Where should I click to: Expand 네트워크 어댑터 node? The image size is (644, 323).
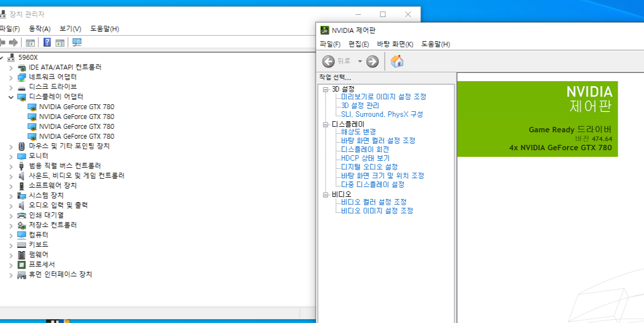[x=11, y=77]
